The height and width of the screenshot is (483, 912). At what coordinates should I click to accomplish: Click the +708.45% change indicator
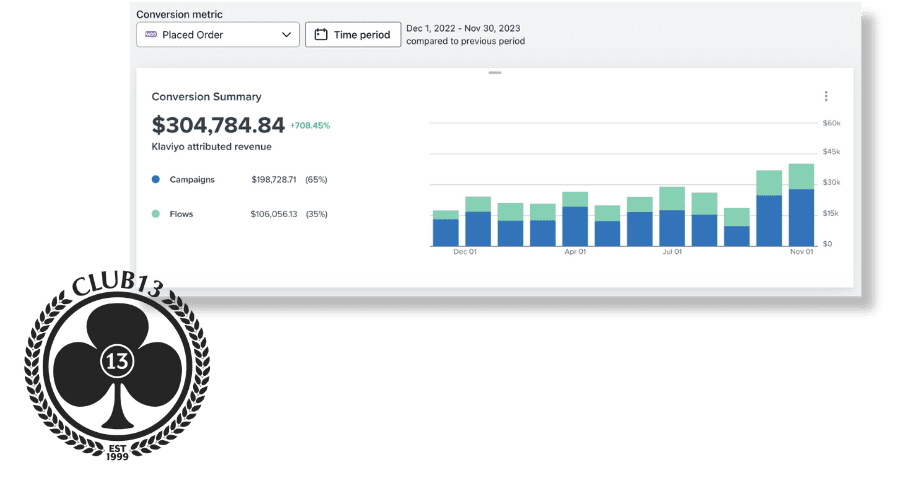click(x=310, y=126)
